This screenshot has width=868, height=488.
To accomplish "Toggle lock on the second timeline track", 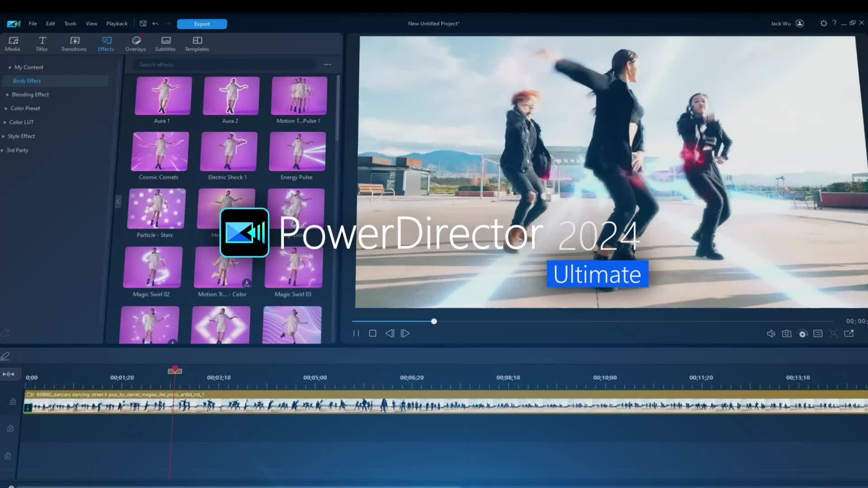I will (x=10, y=428).
